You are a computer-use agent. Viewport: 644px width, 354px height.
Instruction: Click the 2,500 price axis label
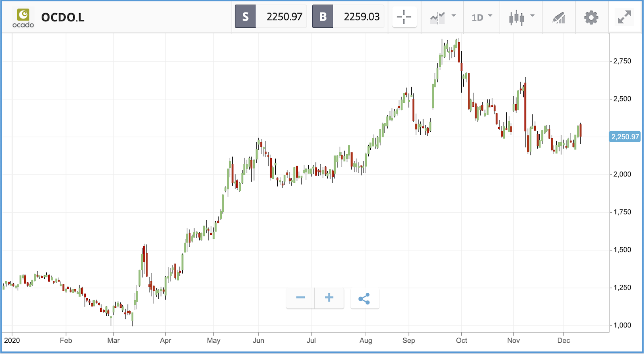pos(622,99)
